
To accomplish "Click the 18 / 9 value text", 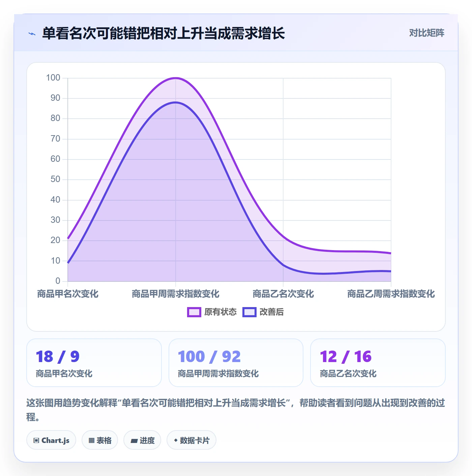I will point(58,357).
